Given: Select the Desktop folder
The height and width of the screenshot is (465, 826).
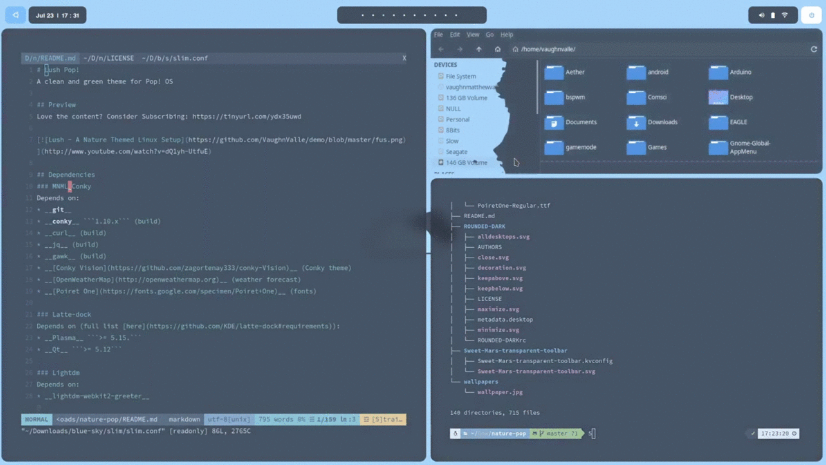Looking at the screenshot, I should [731, 97].
